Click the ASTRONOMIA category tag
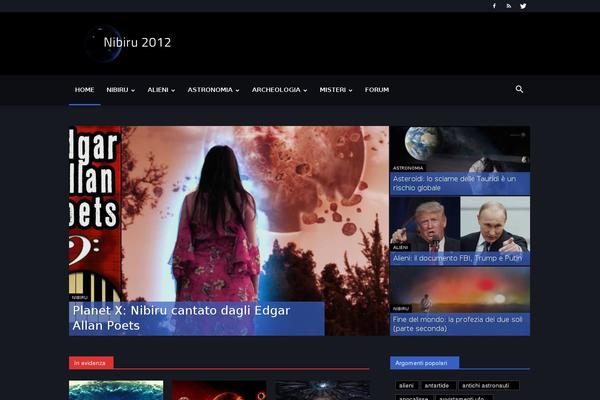This screenshot has width=600, height=400. coord(408,168)
